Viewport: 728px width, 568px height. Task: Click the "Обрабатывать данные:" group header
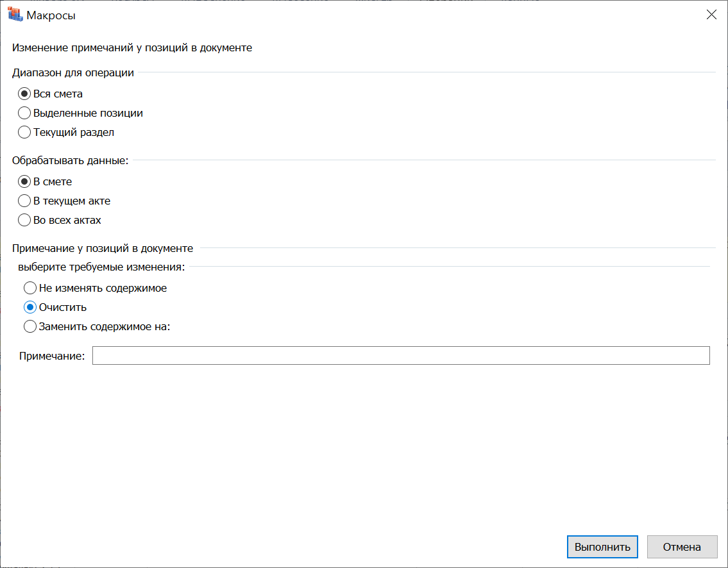click(71, 160)
